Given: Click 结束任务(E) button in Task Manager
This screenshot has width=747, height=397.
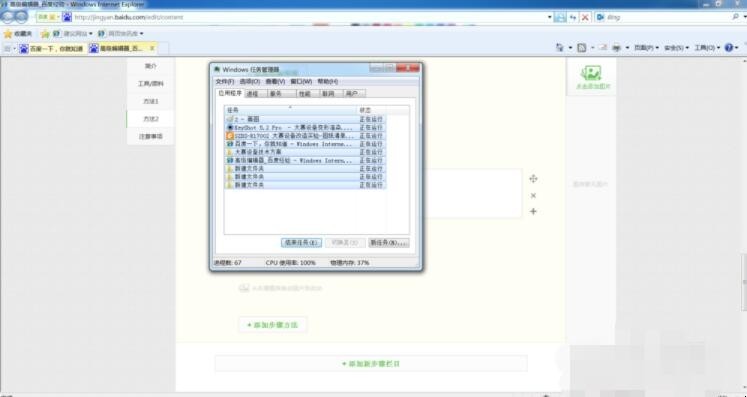Looking at the screenshot, I should pos(301,243).
